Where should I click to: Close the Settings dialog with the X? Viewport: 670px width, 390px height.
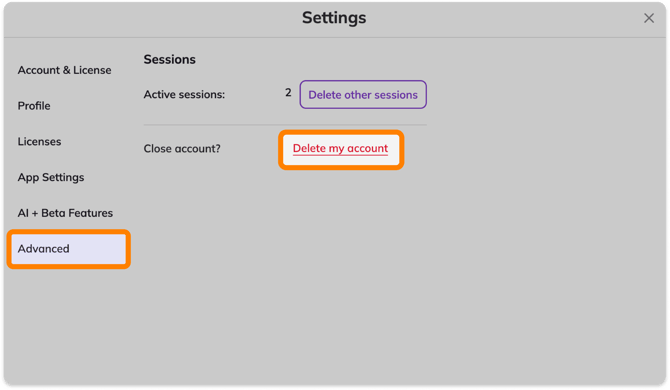pos(649,18)
